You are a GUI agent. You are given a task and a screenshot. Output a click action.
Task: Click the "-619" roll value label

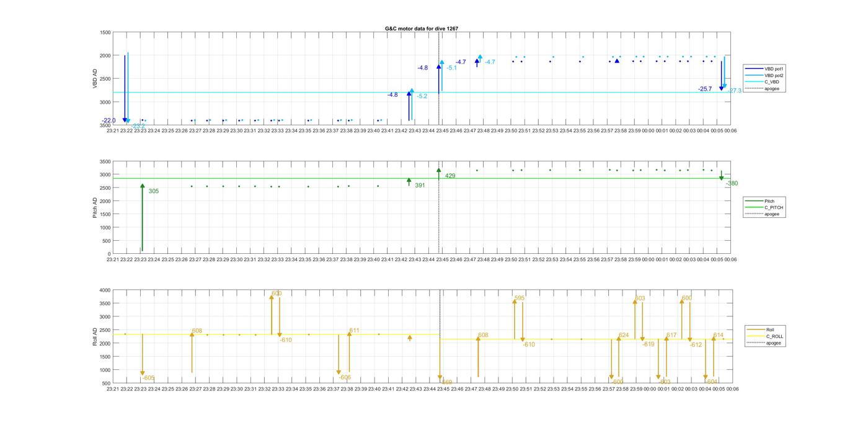648,344
